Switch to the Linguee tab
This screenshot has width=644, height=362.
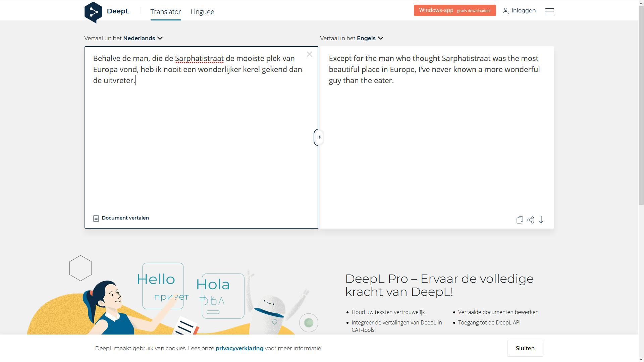click(202, 12)
